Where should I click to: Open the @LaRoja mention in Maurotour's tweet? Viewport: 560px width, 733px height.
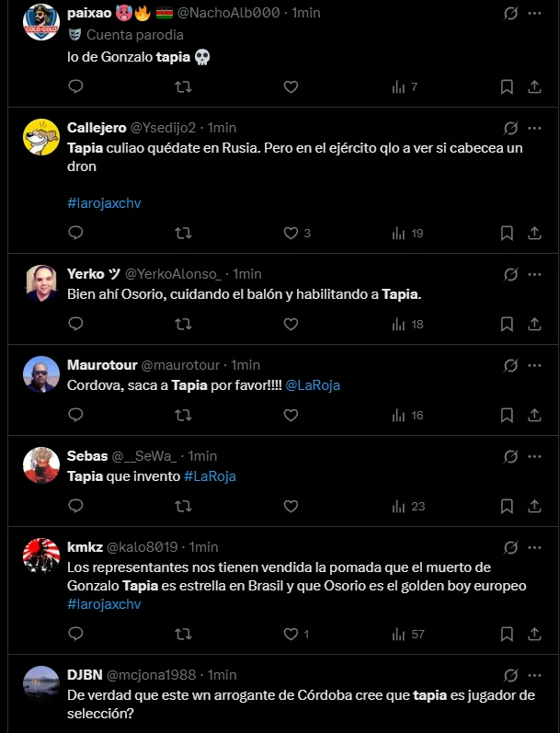pyautogui.click(x=313, y=385)
